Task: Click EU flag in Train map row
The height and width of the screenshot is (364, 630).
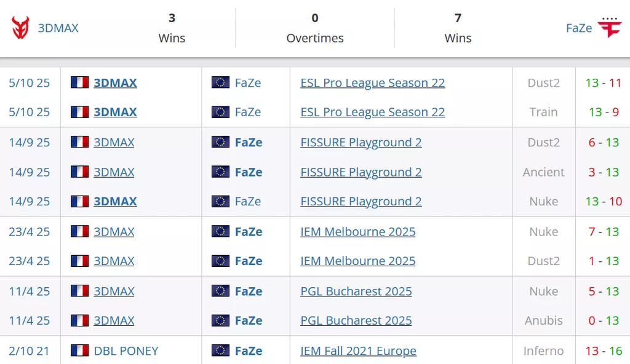Action: tap(220, 112)
